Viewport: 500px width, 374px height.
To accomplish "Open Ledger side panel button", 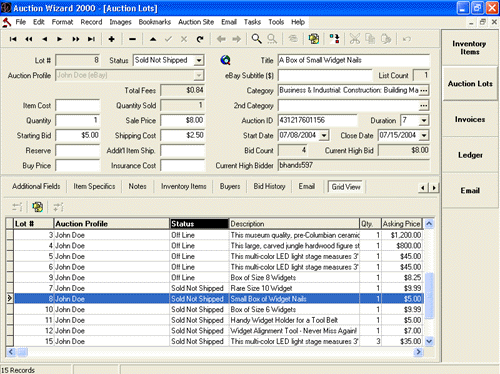I will click(x=470, y=155).
